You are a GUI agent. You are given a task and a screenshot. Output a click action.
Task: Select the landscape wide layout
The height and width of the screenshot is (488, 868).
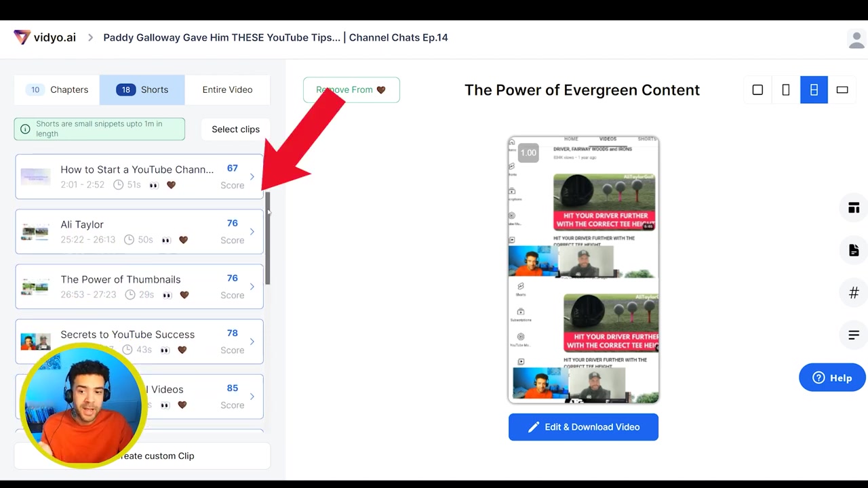coord(842,89)
